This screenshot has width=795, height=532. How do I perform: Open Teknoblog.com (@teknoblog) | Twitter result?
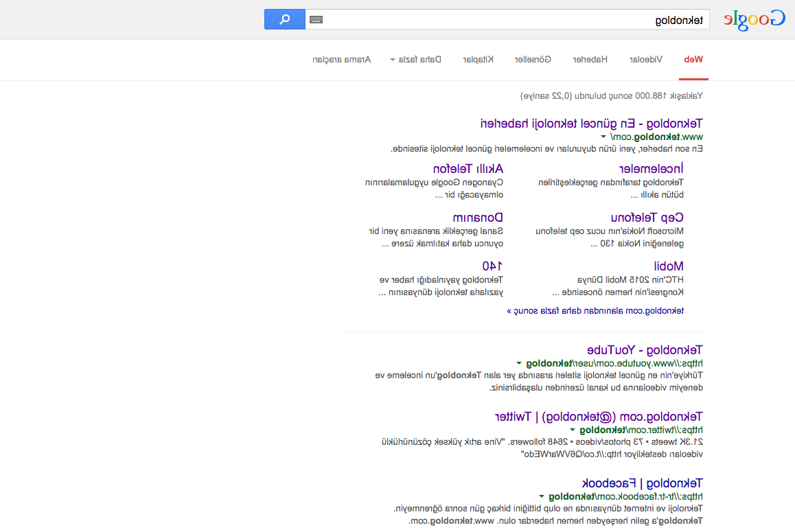point(599,417)
